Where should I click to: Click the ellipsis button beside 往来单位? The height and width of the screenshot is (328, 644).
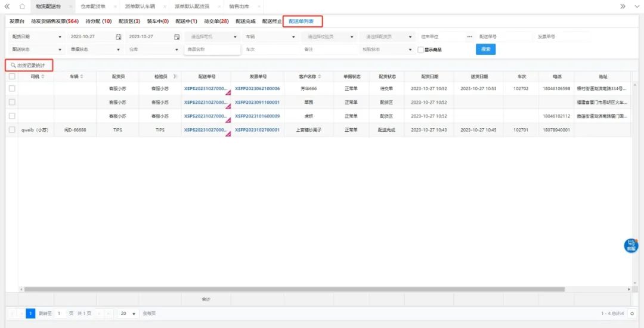[469, 36]
